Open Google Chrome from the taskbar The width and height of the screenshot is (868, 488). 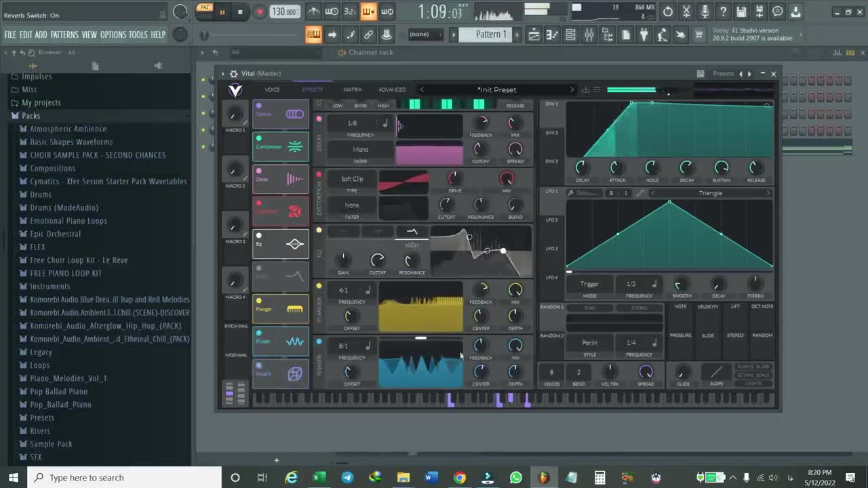[459, 478]
